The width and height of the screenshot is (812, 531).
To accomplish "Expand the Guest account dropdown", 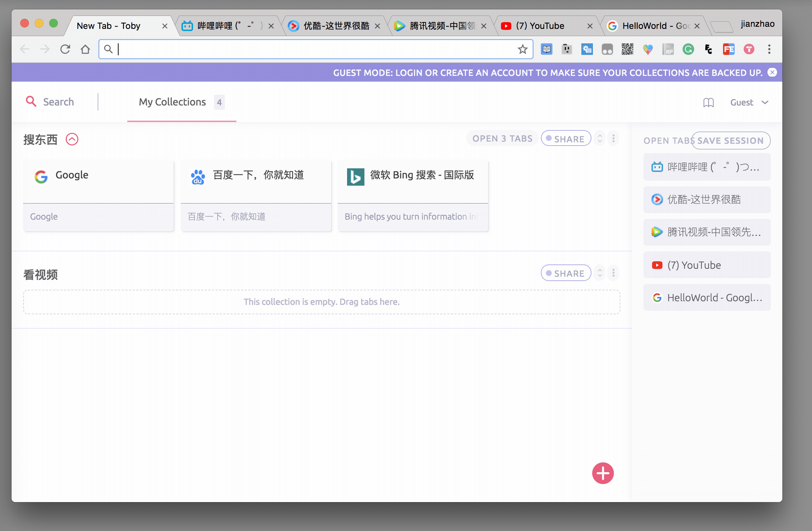I will coord(765,103).
